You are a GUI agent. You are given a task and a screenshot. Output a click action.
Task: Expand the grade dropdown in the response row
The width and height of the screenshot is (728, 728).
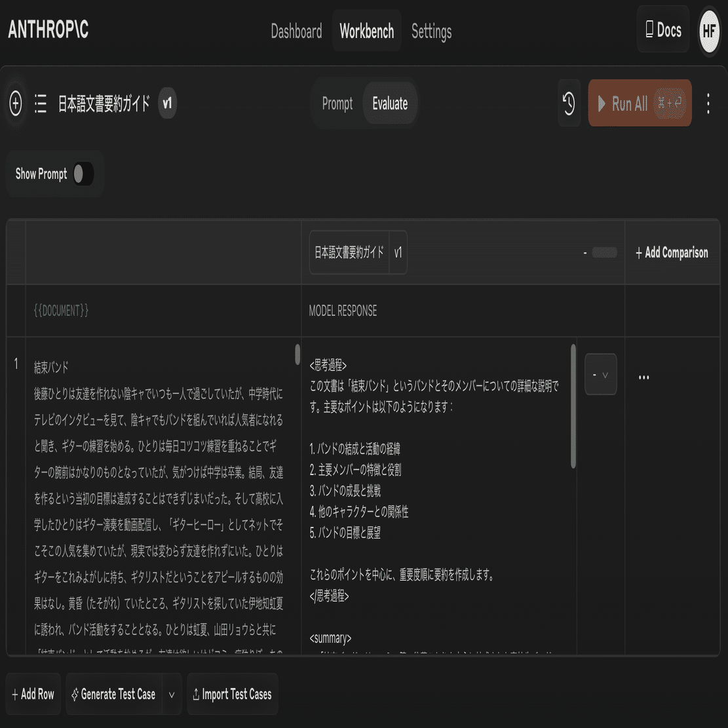[600, 374]
